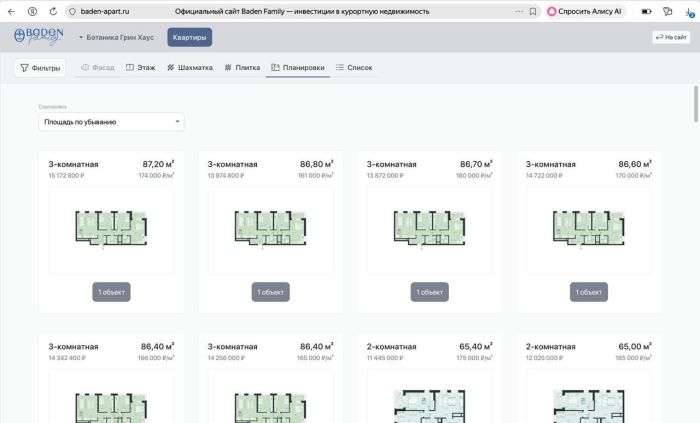The height and width of the screenshot is (423, 700).
Task: Switch to the Список view tab
Action: [x=354, y=68]
